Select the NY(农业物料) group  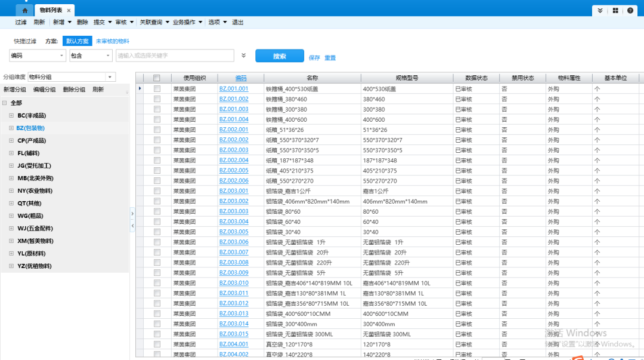(35, 191)
